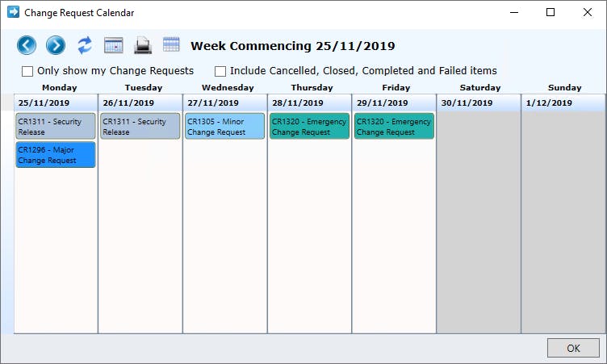Open CR1320 Emergency Change Request on Thursday
Image resolution: width=607 pixels, height=364 pixels.
309,126
